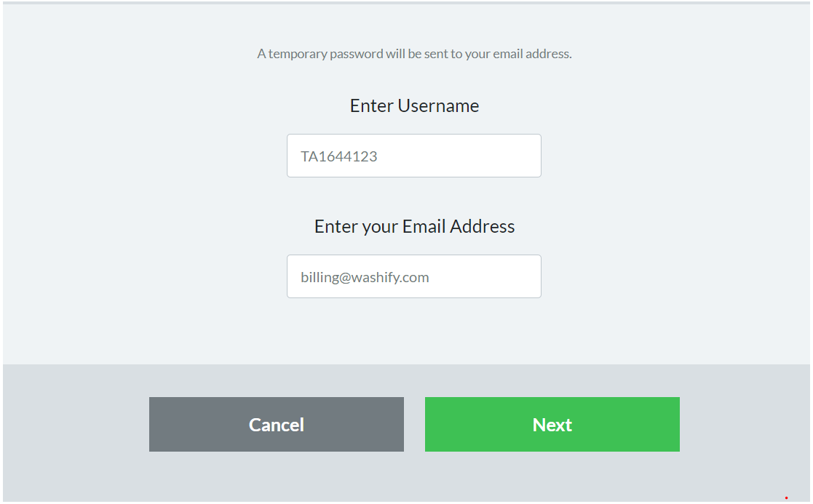Proceed by clicking Next
The height and width of the screenshot is (504, 813).
coord(552,425)
